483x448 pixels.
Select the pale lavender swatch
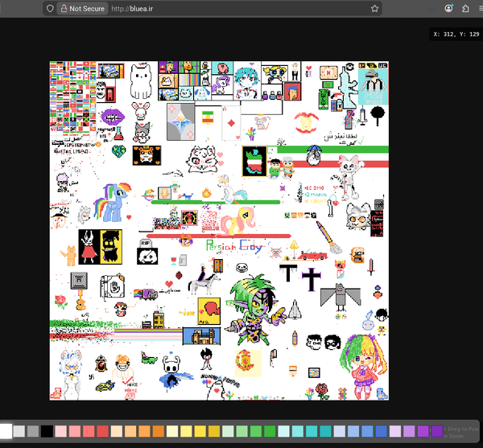[x=395, y=431]
